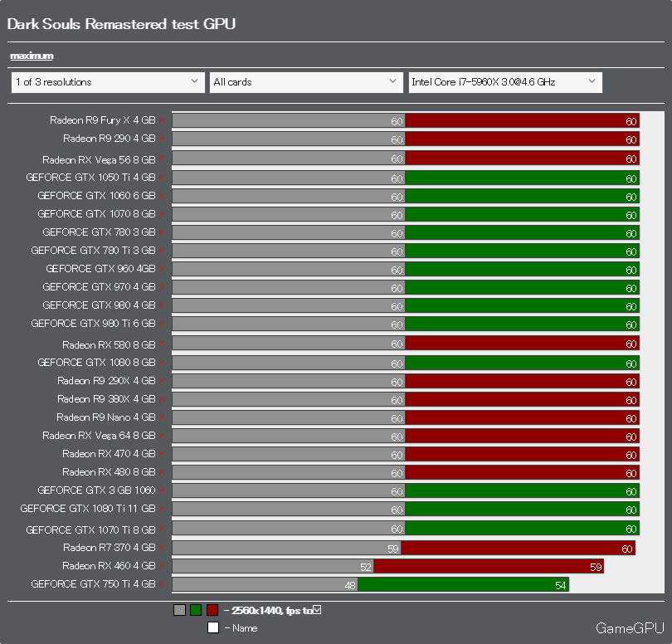672x644 pixels.
Task: Remove Radeon RX Vega 56 8 GB with its red X
Action: 162,158
